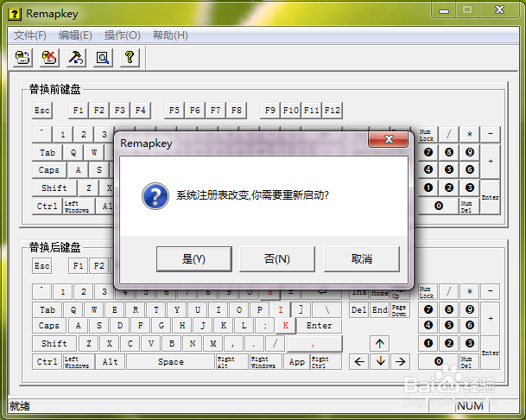The width and height of the screenshot is (526, 420).
Task: Click Shift key on 替换前键盘 keyboard
Action: point(54,188)
